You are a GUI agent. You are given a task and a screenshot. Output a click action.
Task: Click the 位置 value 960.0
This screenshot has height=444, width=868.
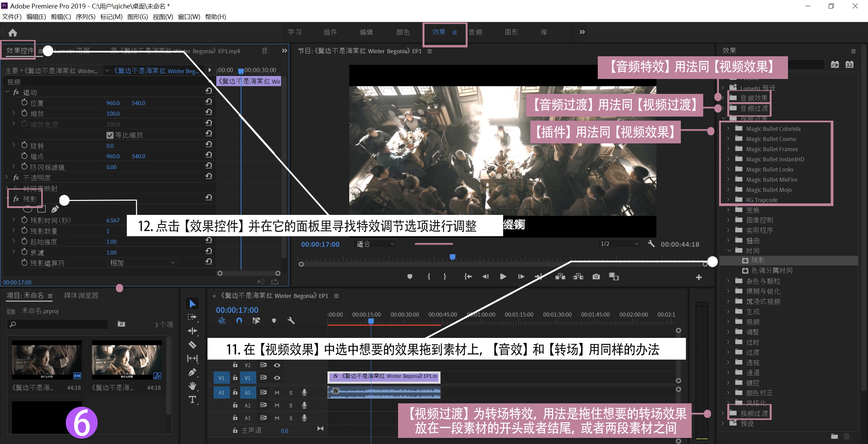point(113,103)
